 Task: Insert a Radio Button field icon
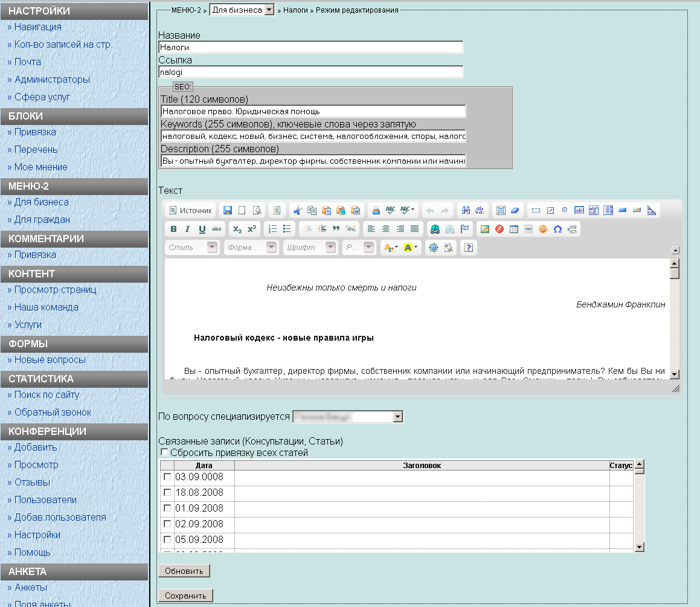coord(565,210)
